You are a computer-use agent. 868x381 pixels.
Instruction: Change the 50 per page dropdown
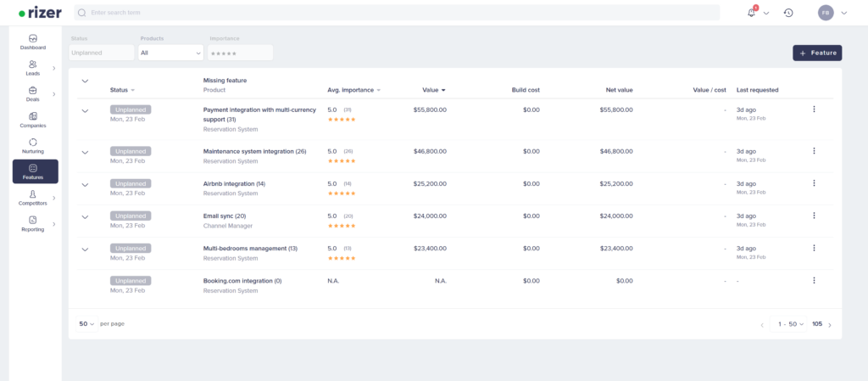tap(86, 323)
